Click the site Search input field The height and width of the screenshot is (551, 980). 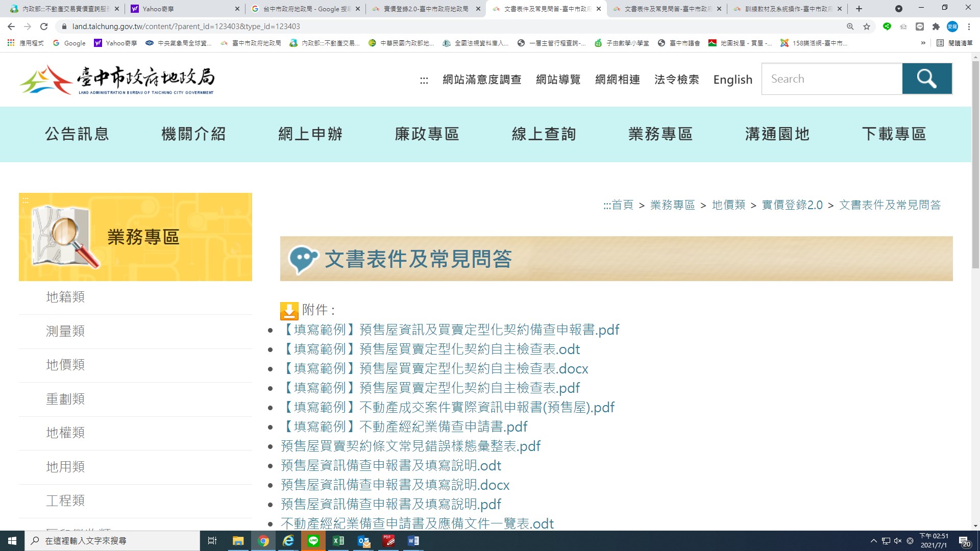point(832,79)
